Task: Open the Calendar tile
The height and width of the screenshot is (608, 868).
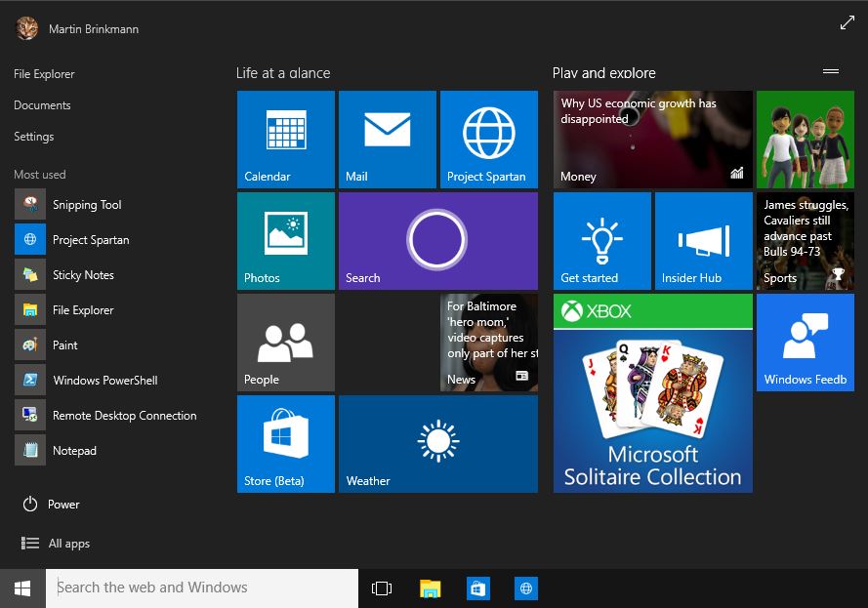Action: click(286, 140)
